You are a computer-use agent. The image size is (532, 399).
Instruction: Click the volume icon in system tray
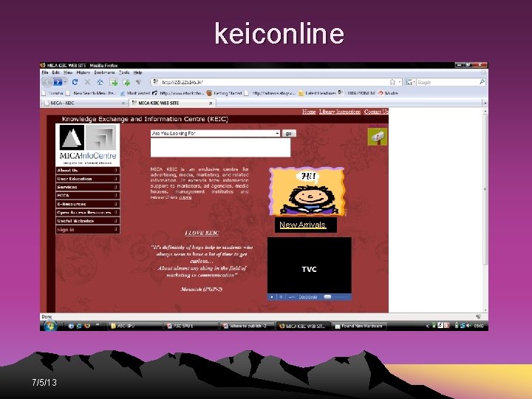(x=468, y=326)
